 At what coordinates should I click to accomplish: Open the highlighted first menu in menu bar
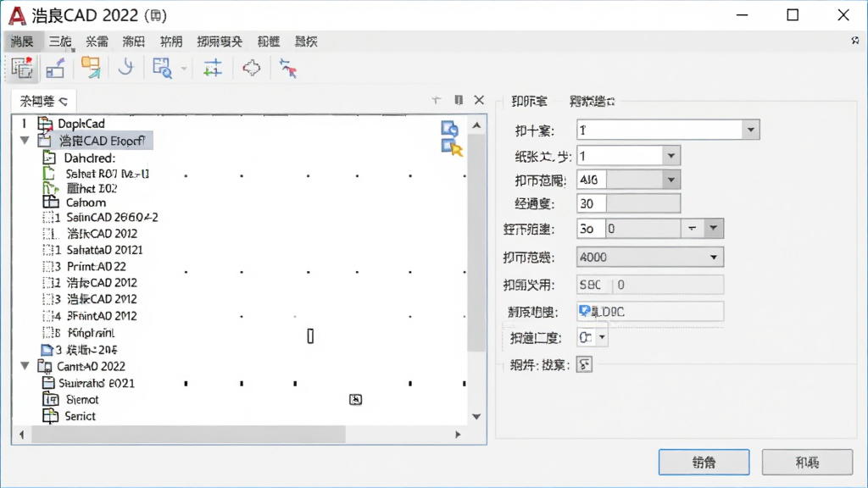22,42
